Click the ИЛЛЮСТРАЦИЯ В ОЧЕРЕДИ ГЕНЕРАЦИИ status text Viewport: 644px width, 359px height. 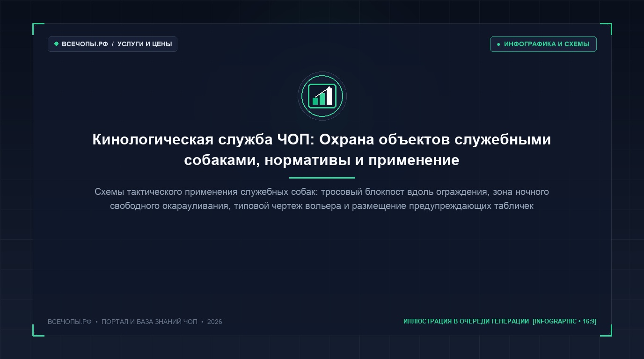466,321
